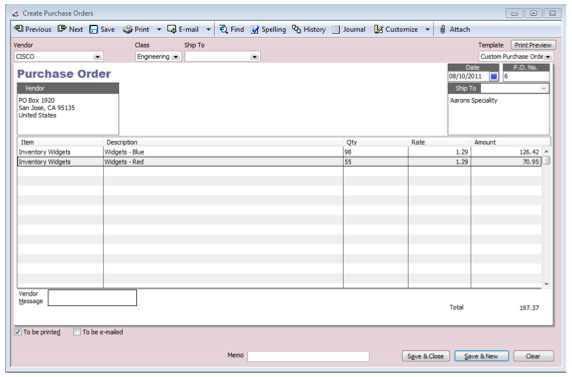This screenshot has width=572, height=377.
Task: Click the Print Preview button
Action: [533, 45]
